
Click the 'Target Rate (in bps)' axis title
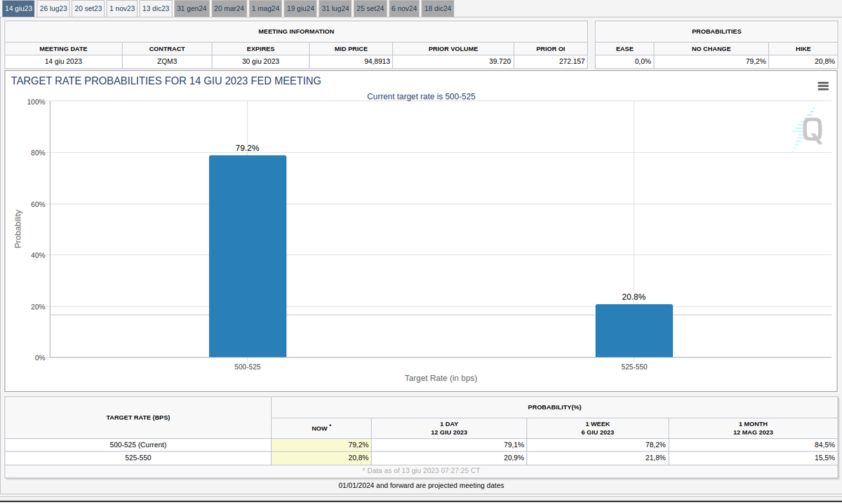click(441, 378)
